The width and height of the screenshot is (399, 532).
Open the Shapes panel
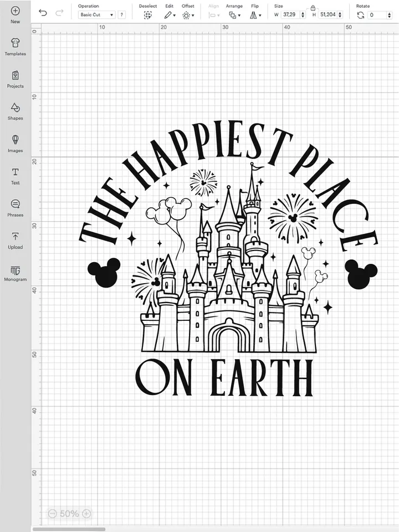tap(16, 111)
